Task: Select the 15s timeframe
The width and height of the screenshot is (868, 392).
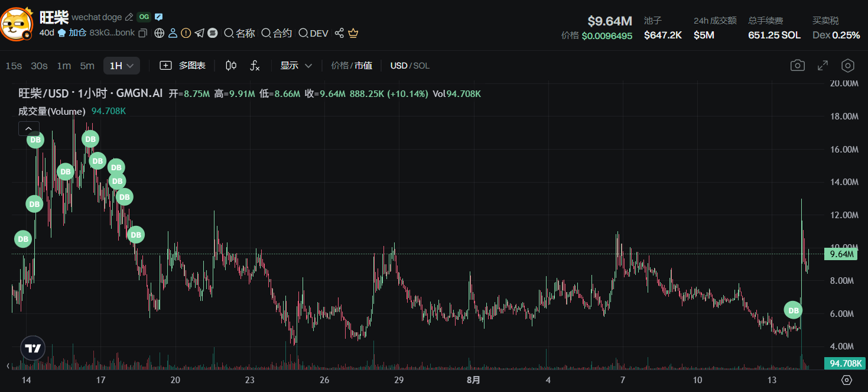Action: tap(14, 66)
